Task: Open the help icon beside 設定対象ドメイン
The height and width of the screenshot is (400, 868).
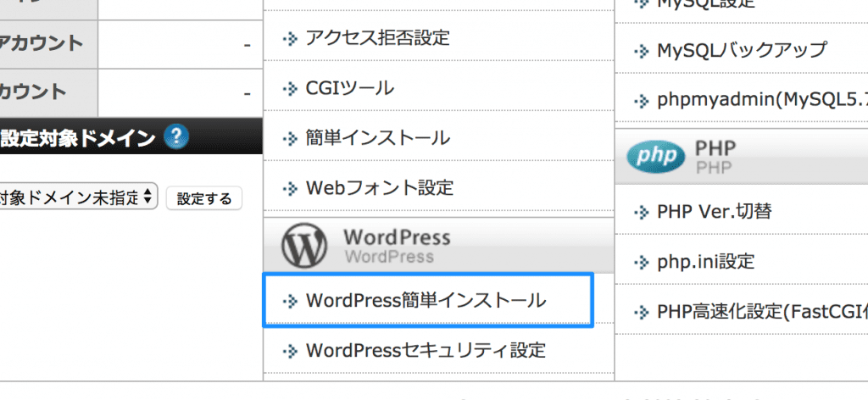Action: pyautogui.click(x=176, y=136)
